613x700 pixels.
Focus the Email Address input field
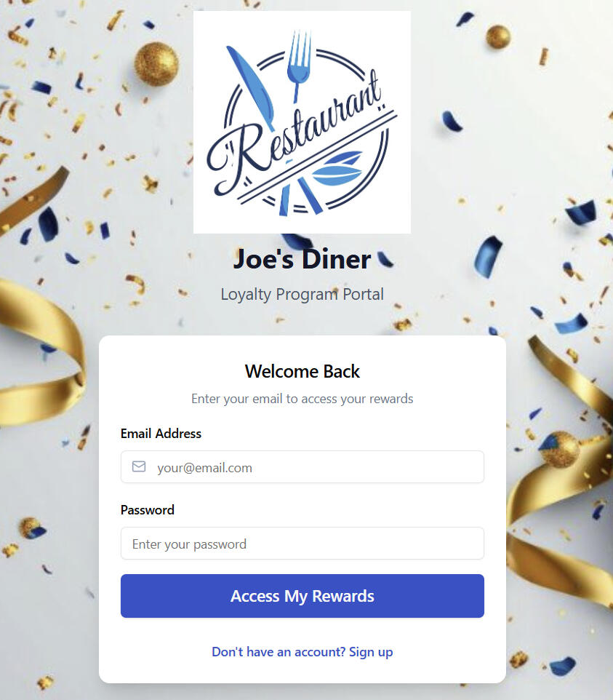coord(302,467)
